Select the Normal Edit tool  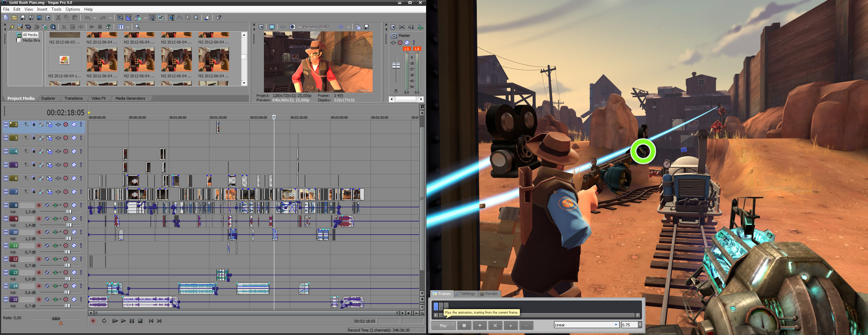click(x=171, y=18)
